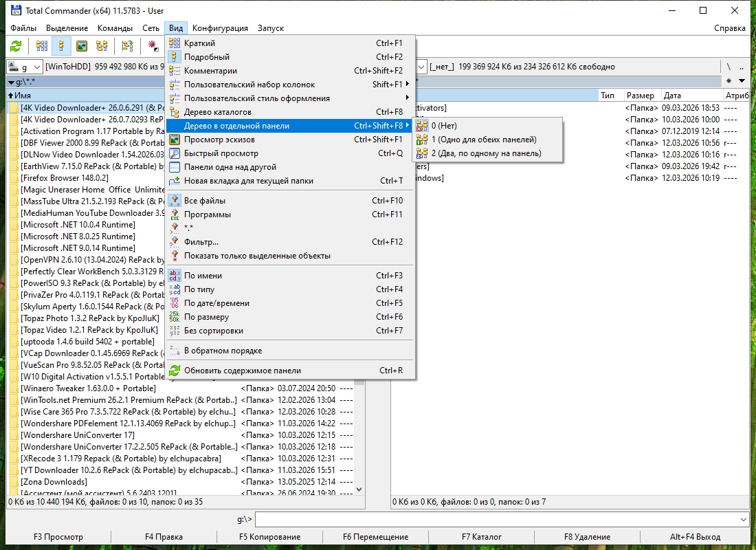Click the Просмотр эскизов picture icon
The width and height of the screenshot is (756, 550).
tap(175, 140)
